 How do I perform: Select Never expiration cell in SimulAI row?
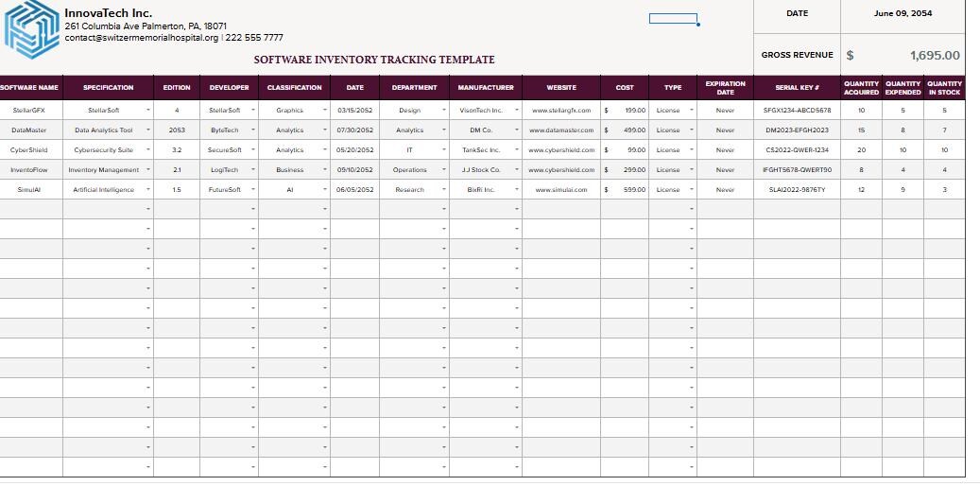click(x=725, y=189)
